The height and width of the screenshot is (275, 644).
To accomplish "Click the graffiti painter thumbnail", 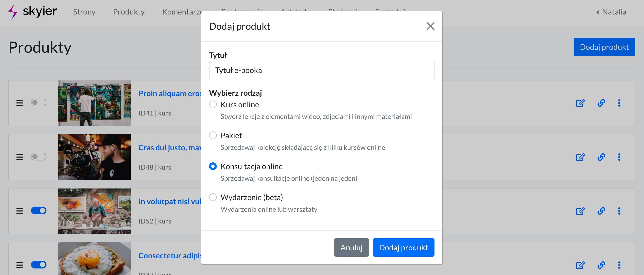I will (94, 103).
